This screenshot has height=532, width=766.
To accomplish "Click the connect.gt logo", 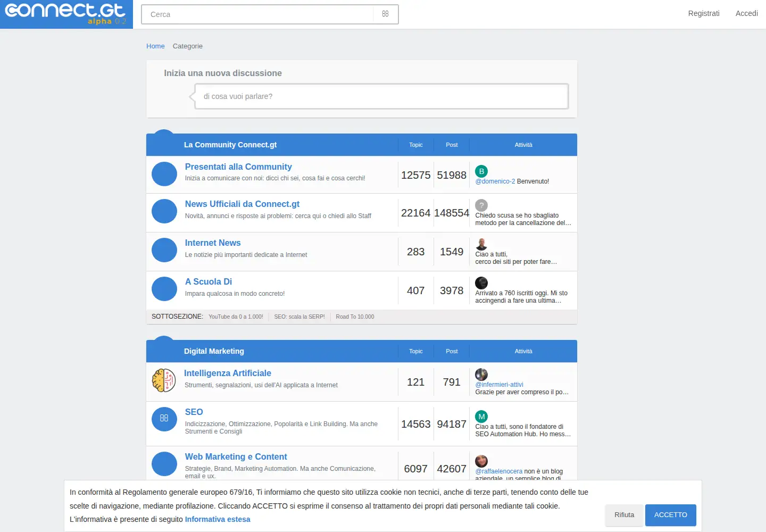I will [66, 14].
